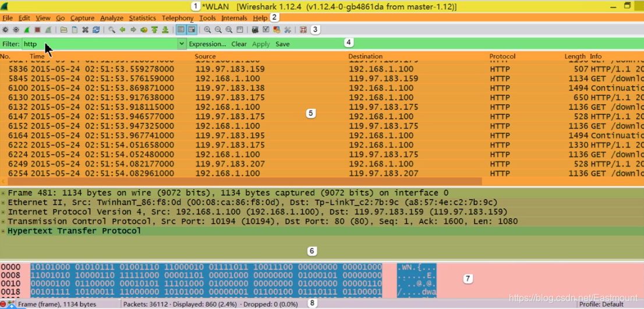Open the Statistics menu
Viewport: 644px width, 309px height.
coord(143,18)
